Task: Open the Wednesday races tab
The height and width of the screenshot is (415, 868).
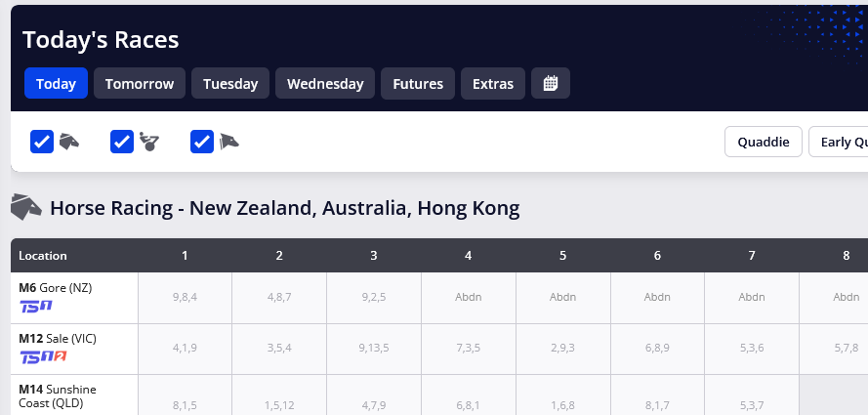Action: pyautogui.click(x=325, y=84)
